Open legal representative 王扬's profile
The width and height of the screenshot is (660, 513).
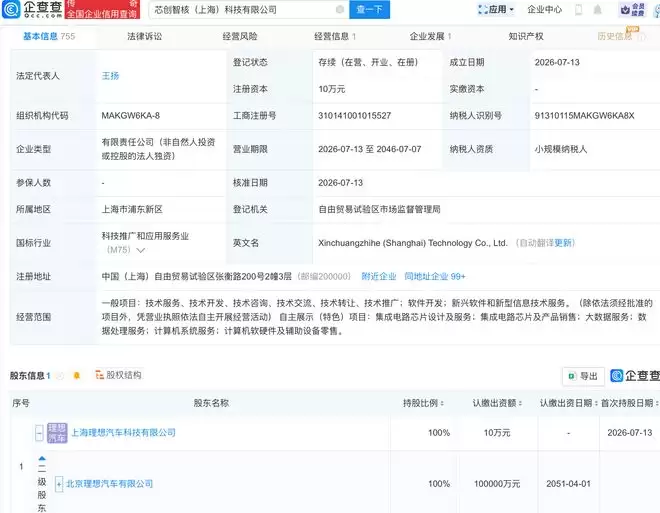(110, 76)
